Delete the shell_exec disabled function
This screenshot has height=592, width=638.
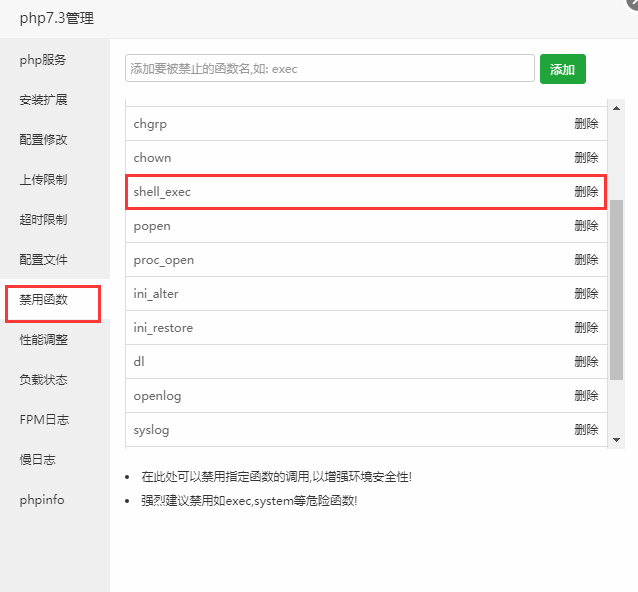pos(586,192)
